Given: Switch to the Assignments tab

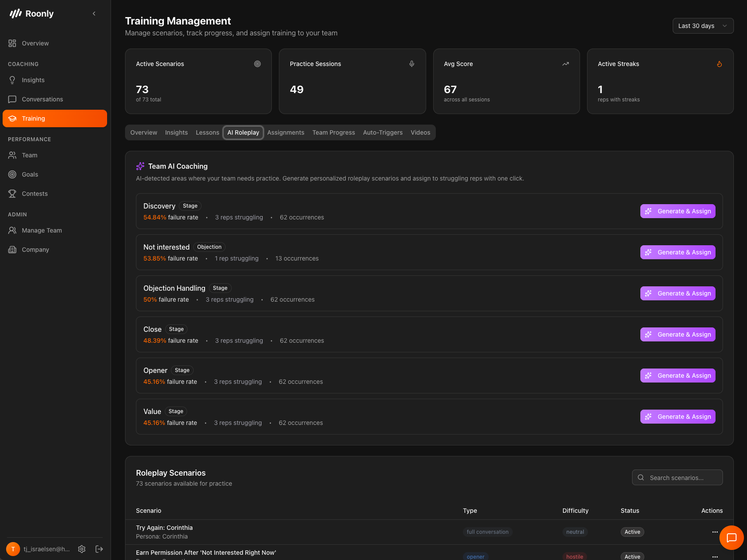Looking at the screenshot, I should pos(286,132).
